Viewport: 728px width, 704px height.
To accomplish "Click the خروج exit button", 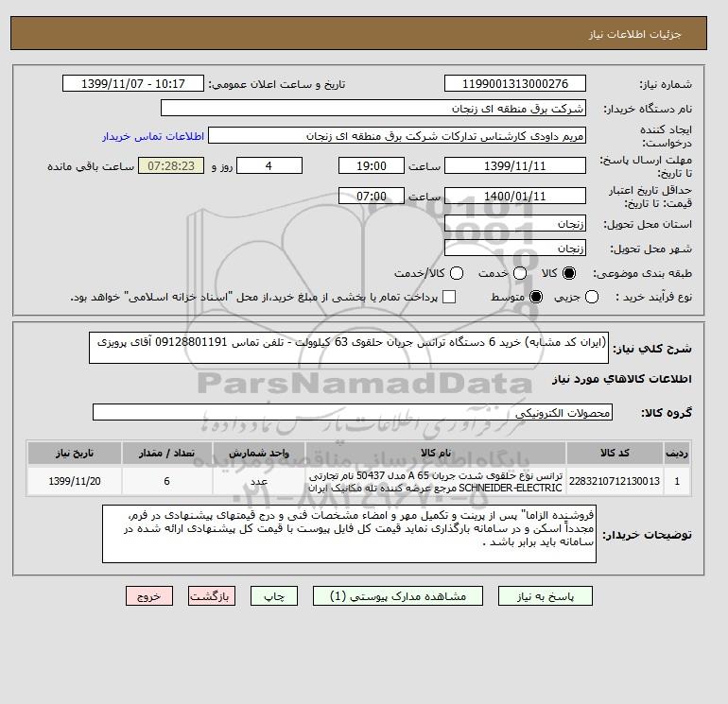I will (x=149, y=596).
